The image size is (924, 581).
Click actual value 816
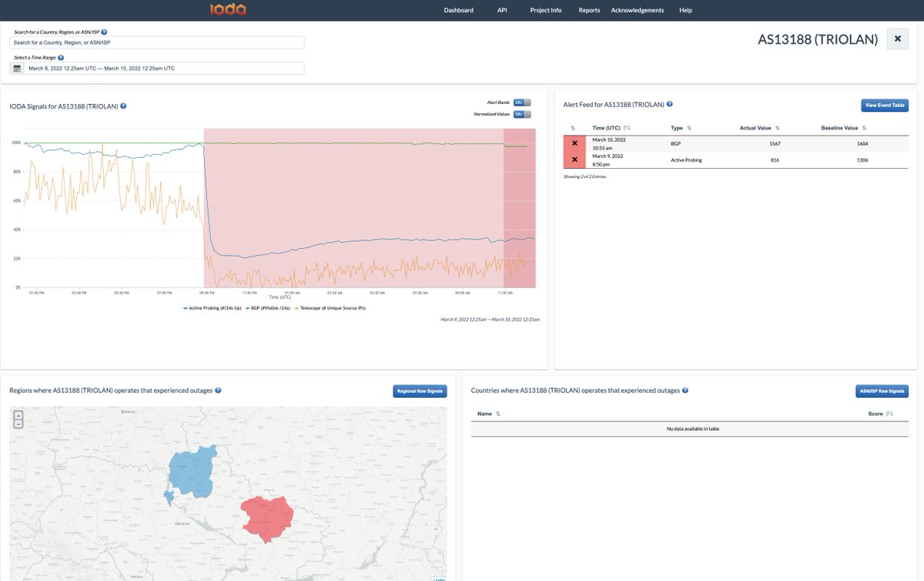click(774, 160)
